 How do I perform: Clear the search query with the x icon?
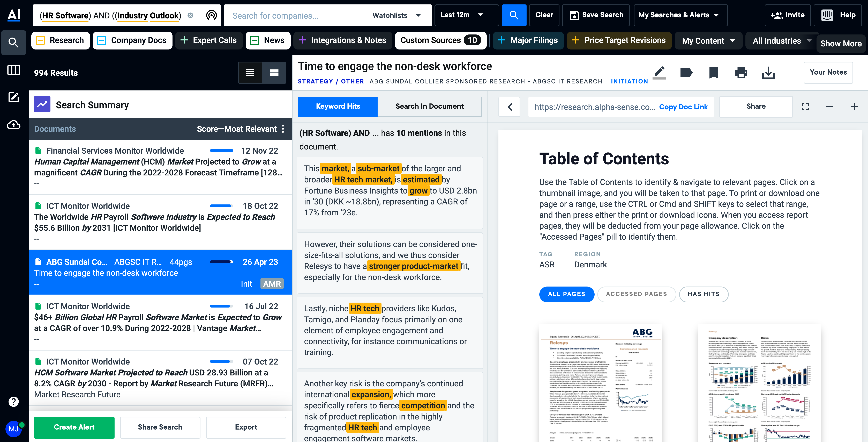(x=190, y=16)
